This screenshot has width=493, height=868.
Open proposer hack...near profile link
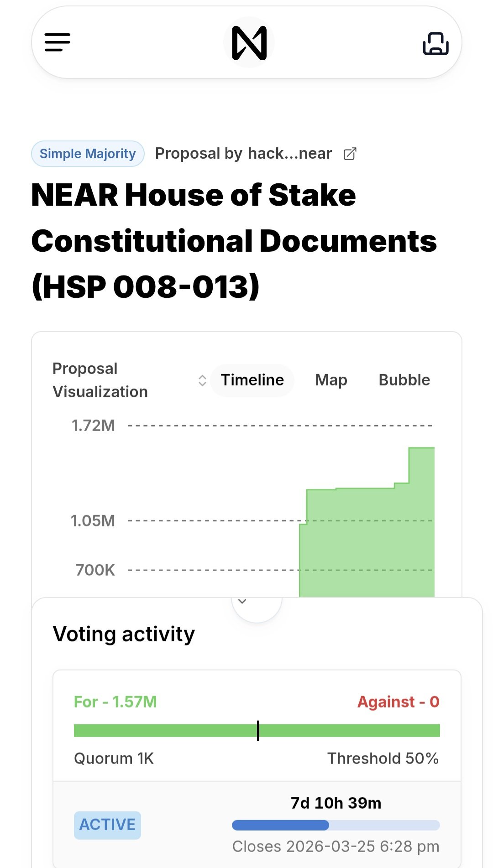coord(289,154)
